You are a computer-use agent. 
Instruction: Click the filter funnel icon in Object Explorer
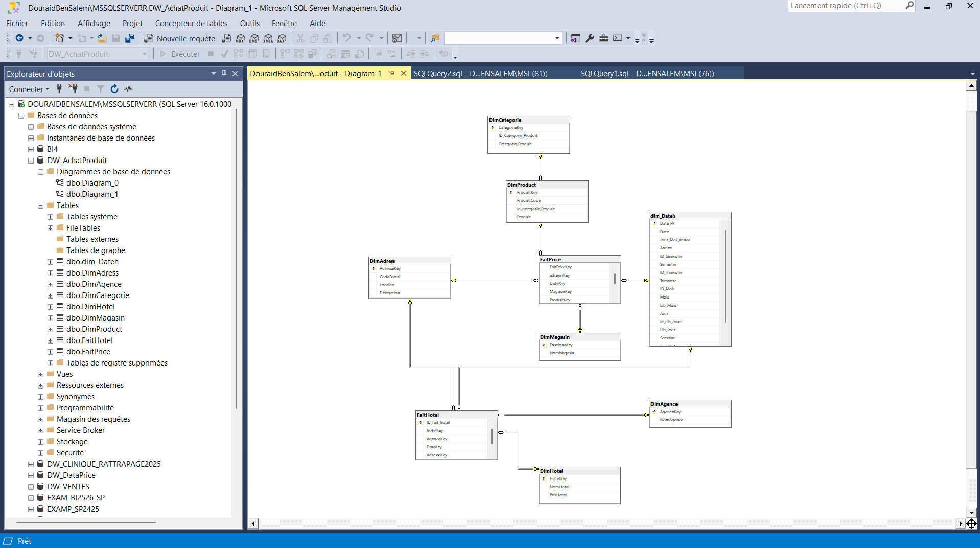pyautogui.click(x=101, y=89)
